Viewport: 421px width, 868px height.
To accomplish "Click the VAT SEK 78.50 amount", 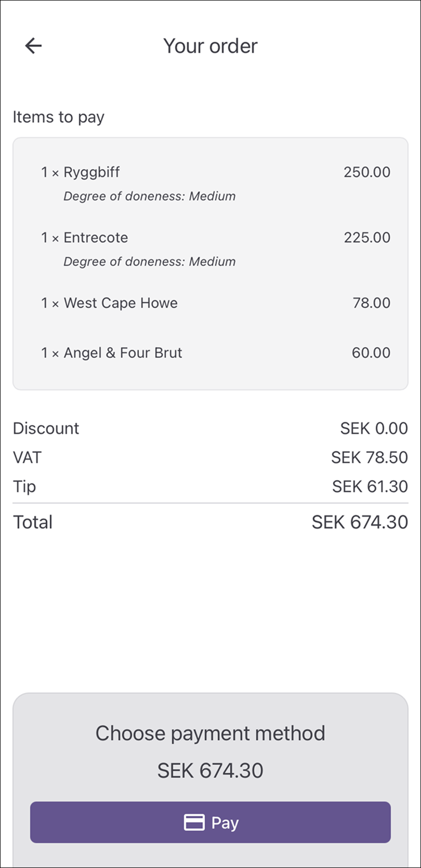I will click(x=369, y=457).
